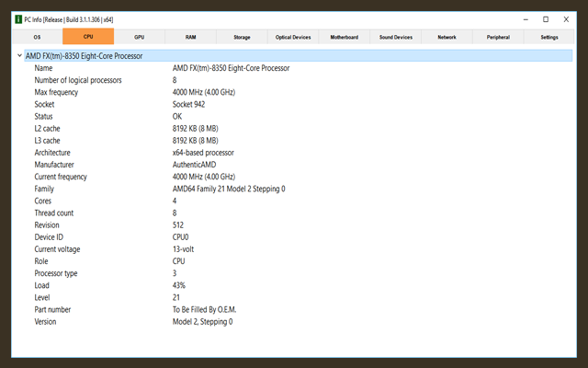This screenshot has width=588, height=368.
Task: Show the Storage tab
Action: [x=242, y=37]
